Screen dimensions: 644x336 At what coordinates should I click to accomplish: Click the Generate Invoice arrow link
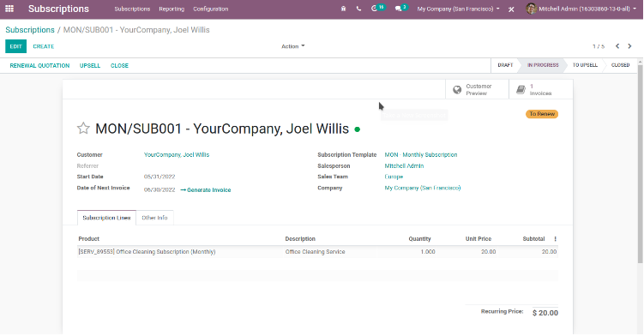click(206, 189)
